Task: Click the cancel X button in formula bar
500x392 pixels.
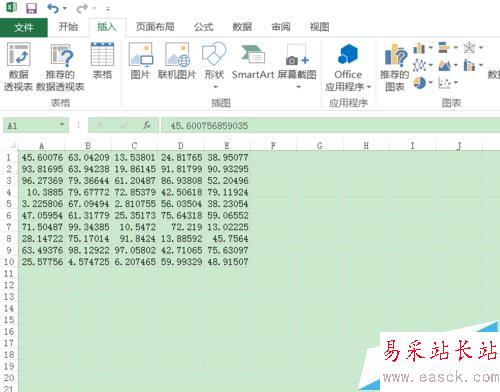Action: pyautogui.click(x=100, y=125)
